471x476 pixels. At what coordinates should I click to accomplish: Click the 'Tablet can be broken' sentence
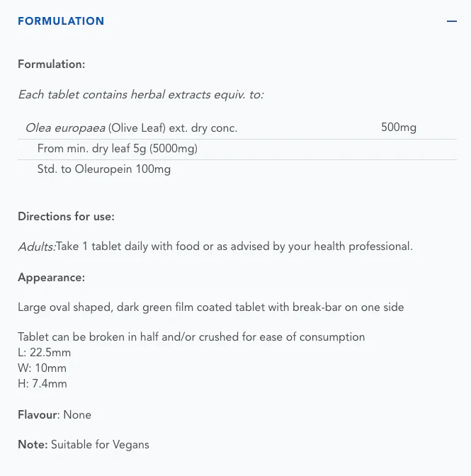click(x=191, y=337)
